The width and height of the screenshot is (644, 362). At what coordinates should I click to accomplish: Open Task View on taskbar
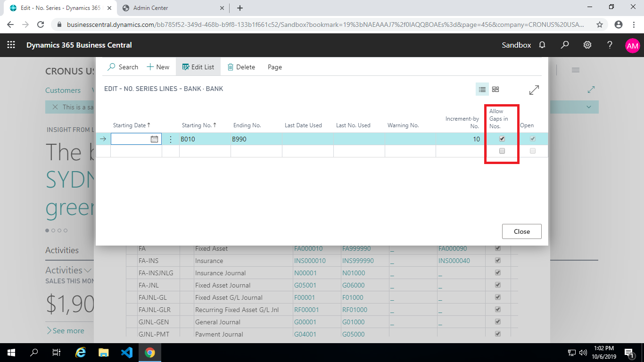(x=57, y=353)
